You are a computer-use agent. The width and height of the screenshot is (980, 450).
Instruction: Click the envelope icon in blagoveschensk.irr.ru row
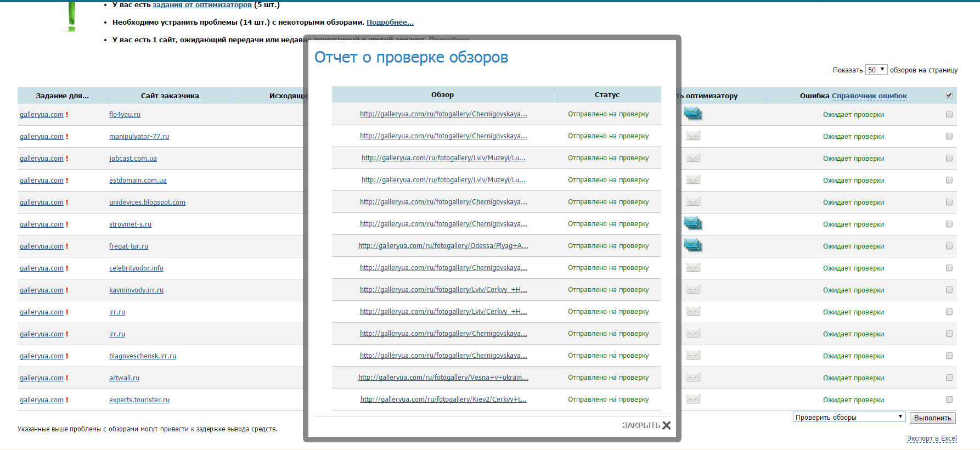point(693,355)
